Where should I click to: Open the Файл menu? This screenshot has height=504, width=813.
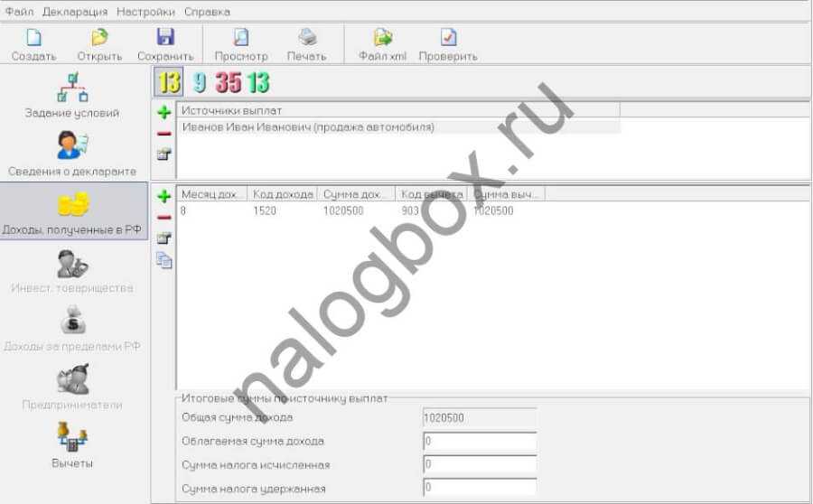coord(19,12)
